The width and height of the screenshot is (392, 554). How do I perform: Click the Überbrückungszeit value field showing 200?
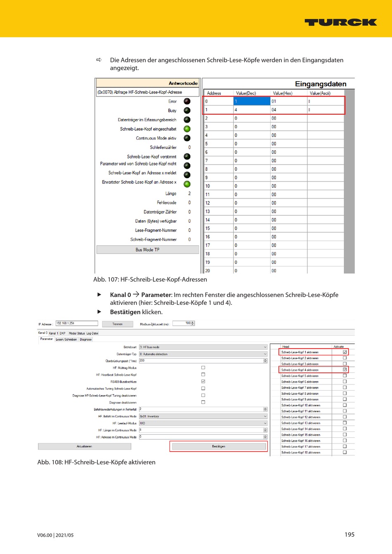click(x=201, y=361)
